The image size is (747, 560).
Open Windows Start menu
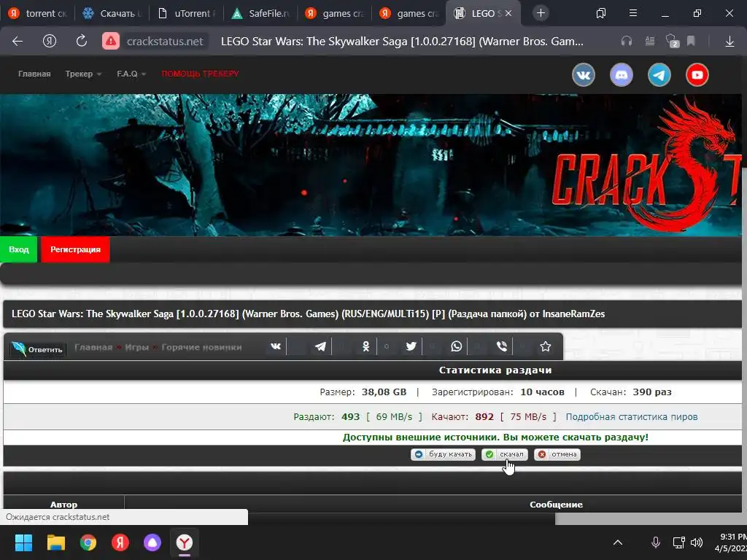23,542
